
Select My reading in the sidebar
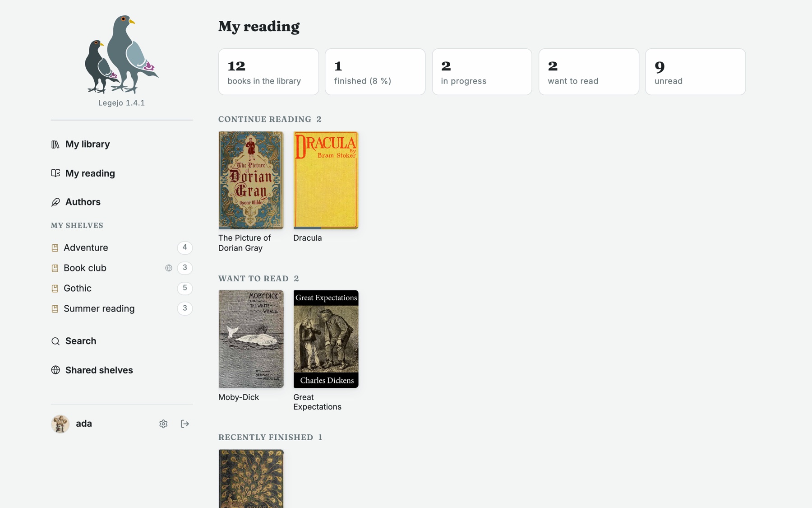90,173
